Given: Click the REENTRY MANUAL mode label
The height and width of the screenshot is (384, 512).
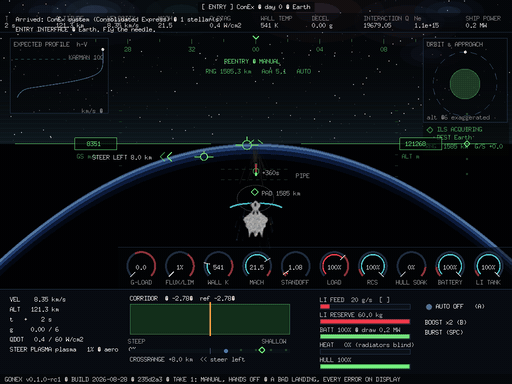Looking at the screenshot, I should point(252,61).
